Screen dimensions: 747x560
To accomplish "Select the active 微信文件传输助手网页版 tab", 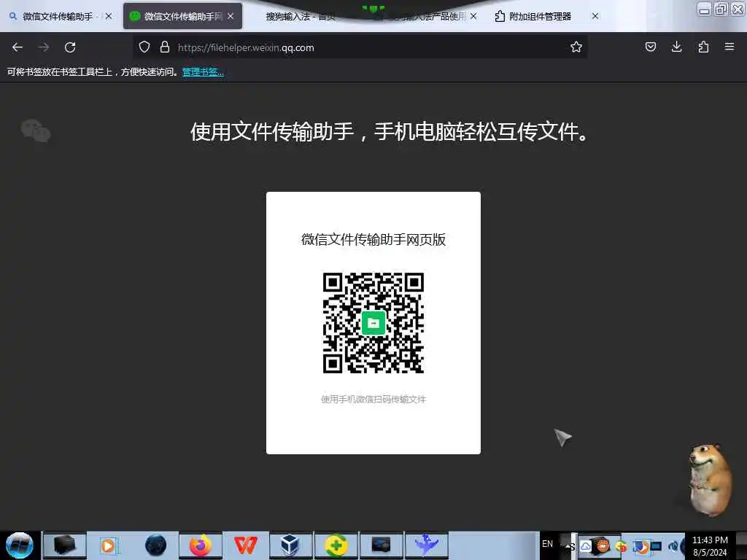I will coord(183,16).
